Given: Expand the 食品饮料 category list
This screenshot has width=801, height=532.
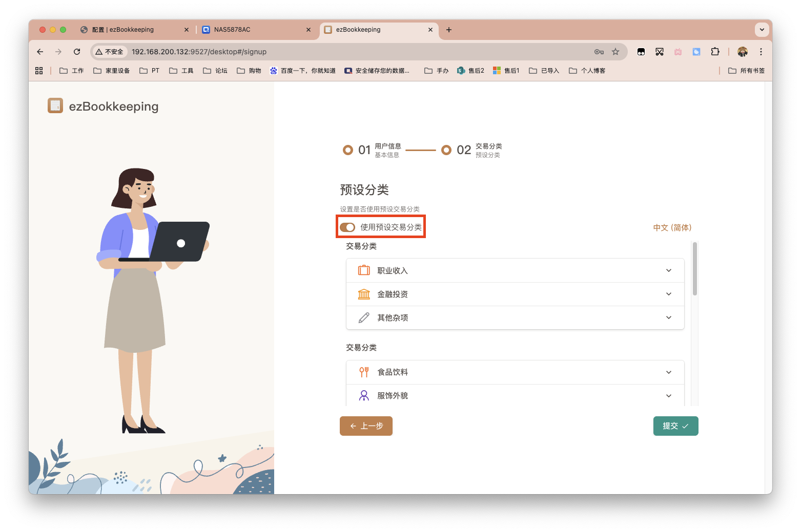Looking at the screenshot, I should click(x=668, y=372).
